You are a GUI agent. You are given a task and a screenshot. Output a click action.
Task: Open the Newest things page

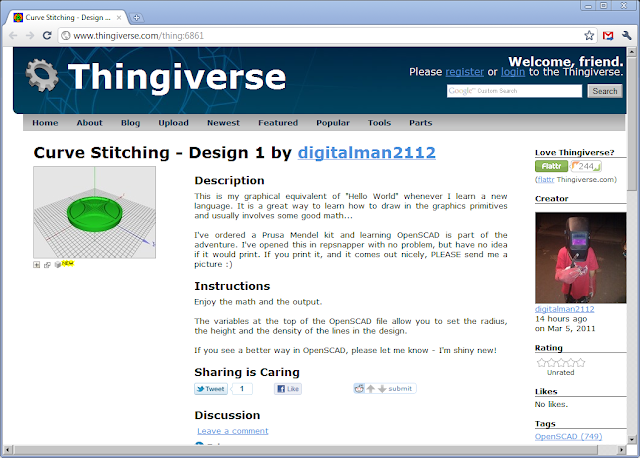223,123
